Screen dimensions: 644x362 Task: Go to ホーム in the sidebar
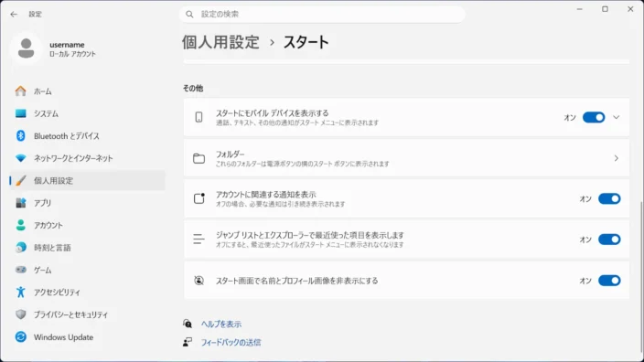pos(87,91)
